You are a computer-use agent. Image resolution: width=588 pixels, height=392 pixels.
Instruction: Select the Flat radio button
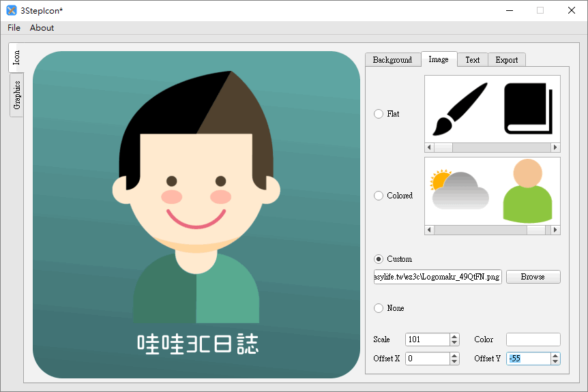click(379, 114)
